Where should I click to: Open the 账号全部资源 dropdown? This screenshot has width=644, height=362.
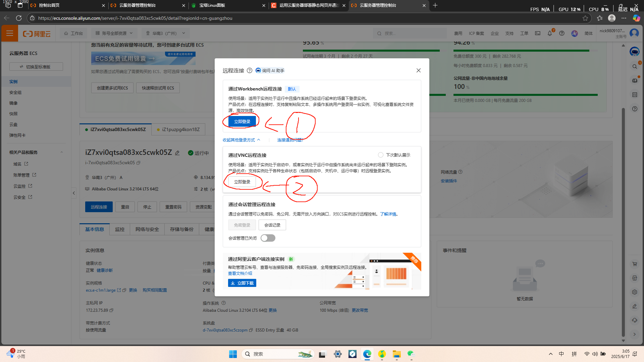coord(114,33)
